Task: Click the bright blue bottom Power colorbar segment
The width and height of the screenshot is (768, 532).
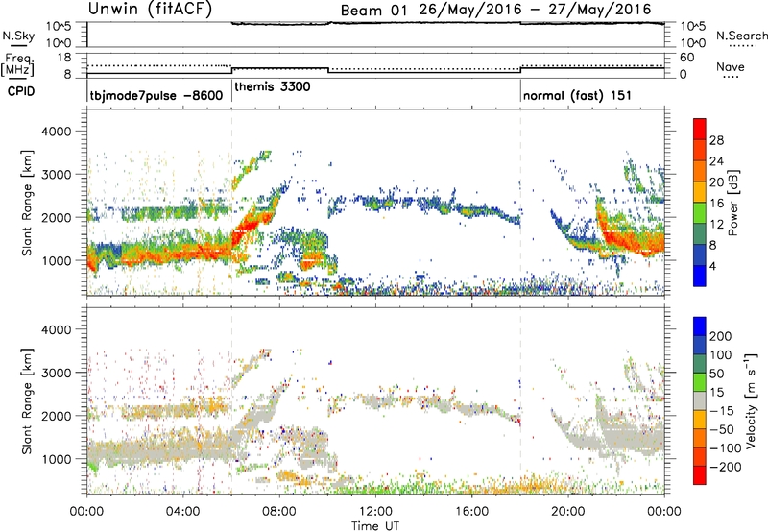Action: click(700, 277)
